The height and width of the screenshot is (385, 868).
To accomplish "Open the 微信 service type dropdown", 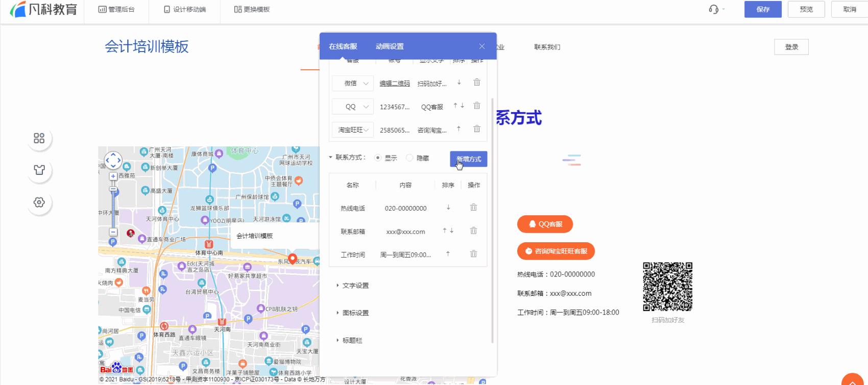I will pos(353,83).
